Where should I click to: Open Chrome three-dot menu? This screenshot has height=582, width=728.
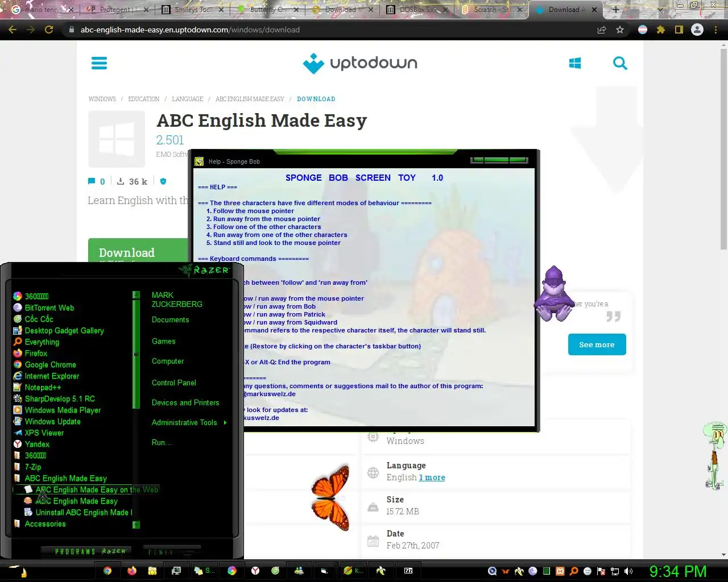point(715,30)
